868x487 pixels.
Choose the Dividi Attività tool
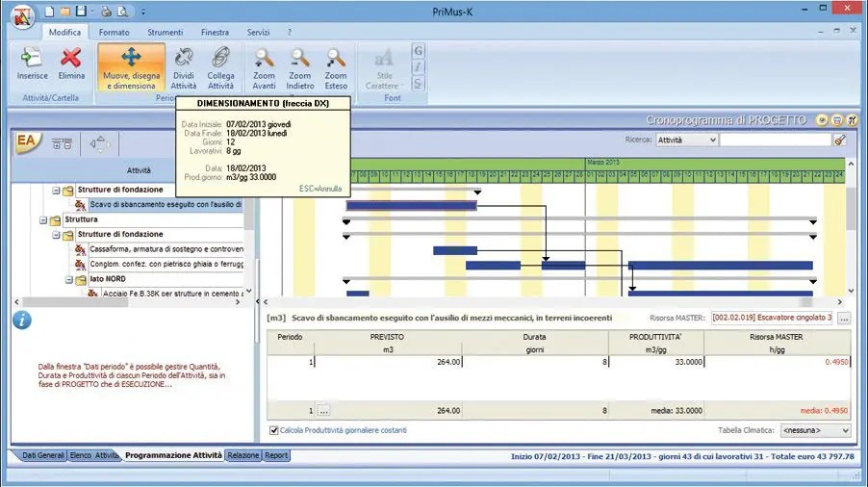[x=184, y=68]
